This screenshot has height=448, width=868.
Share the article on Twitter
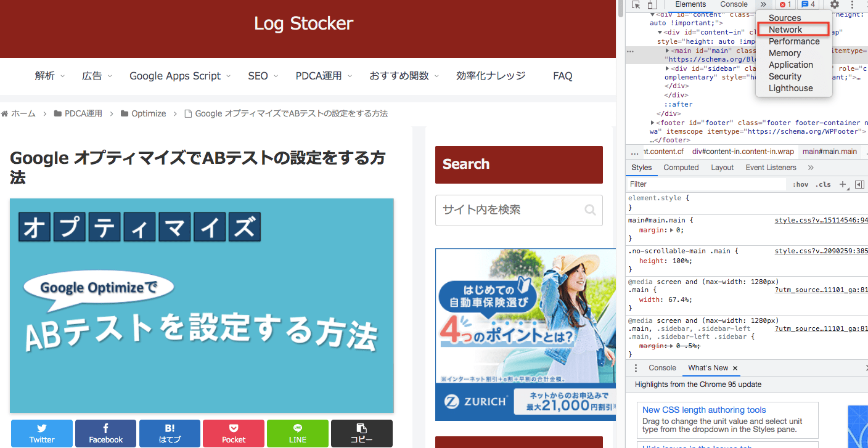tap(42, 434)
